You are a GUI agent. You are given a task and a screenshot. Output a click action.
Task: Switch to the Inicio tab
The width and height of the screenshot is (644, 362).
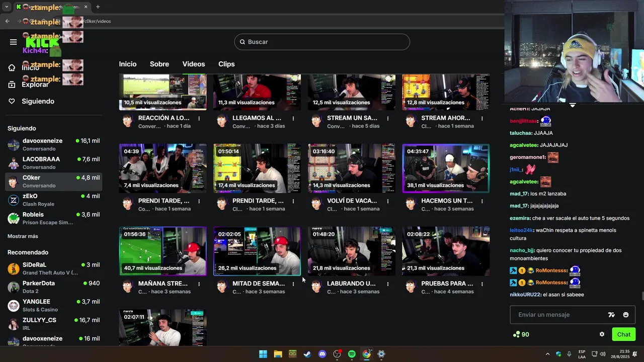(x=128, y=64)
